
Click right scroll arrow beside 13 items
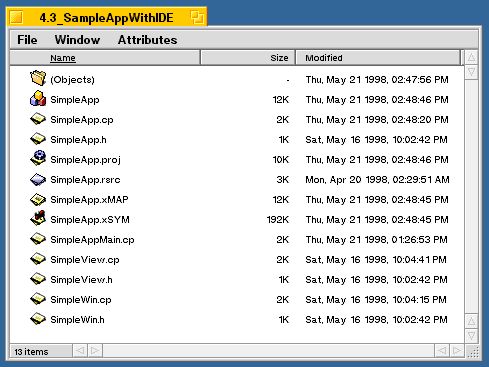[x=95, y=351]
